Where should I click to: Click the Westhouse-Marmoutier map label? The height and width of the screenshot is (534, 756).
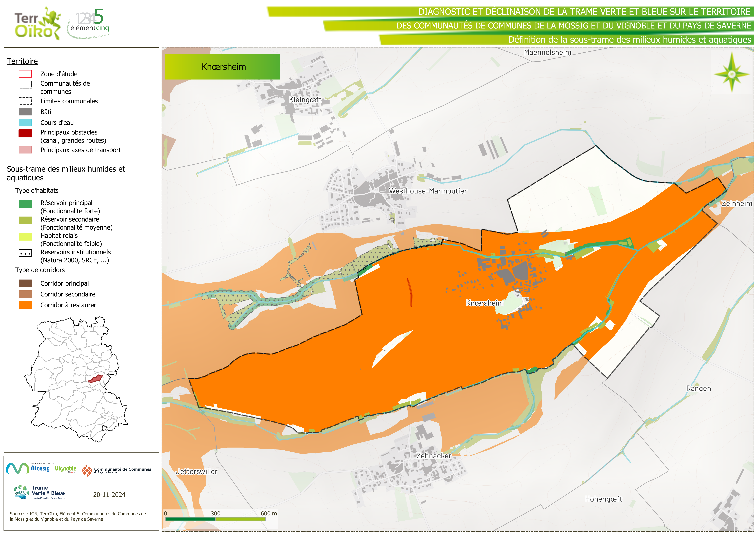[x=428, y=191]
